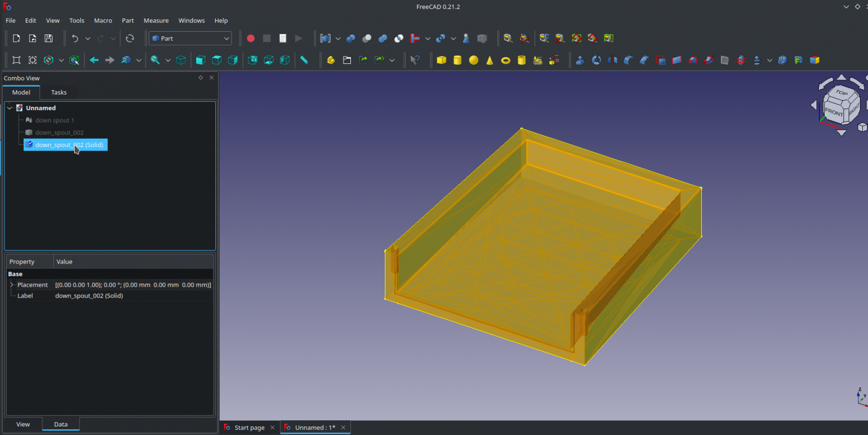Image resolution: width=868 pixels, height=435 pixels.
Task: Create a Cube primitive
Action: [441, 60]
